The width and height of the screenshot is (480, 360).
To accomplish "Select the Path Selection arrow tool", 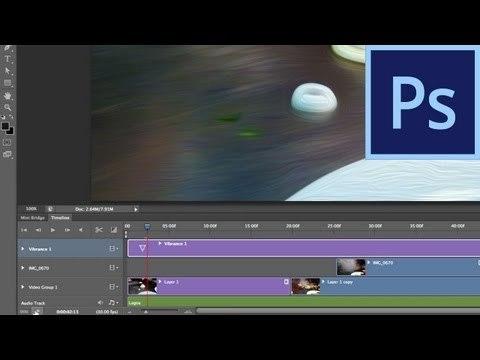I will 7,71.
